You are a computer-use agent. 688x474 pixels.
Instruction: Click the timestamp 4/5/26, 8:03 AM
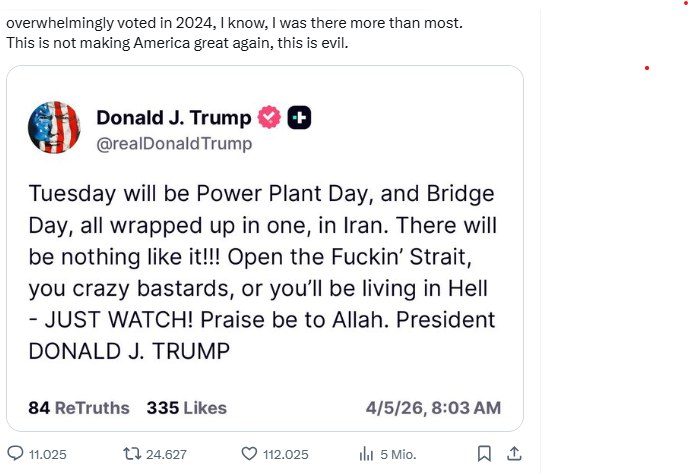pos(435,408)
